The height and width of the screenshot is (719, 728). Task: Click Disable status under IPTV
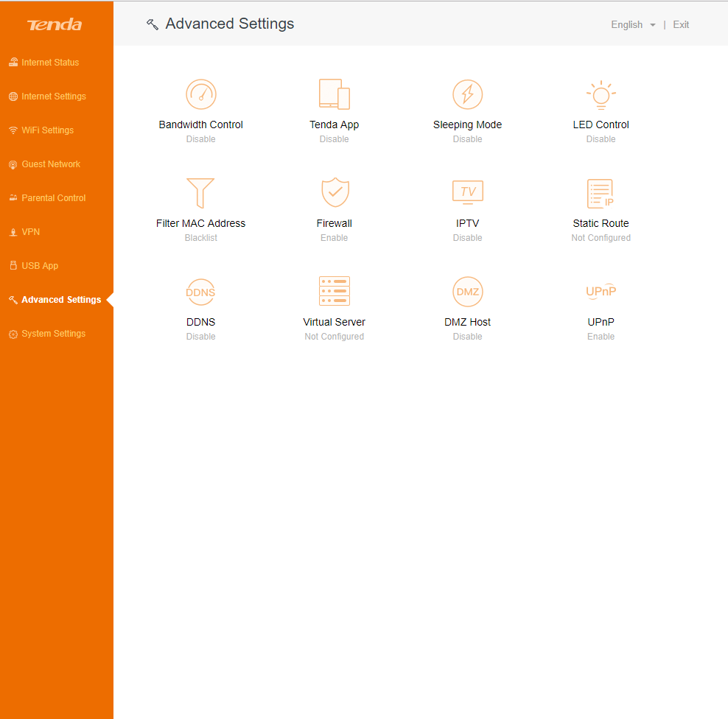click(x=468, y=238)
